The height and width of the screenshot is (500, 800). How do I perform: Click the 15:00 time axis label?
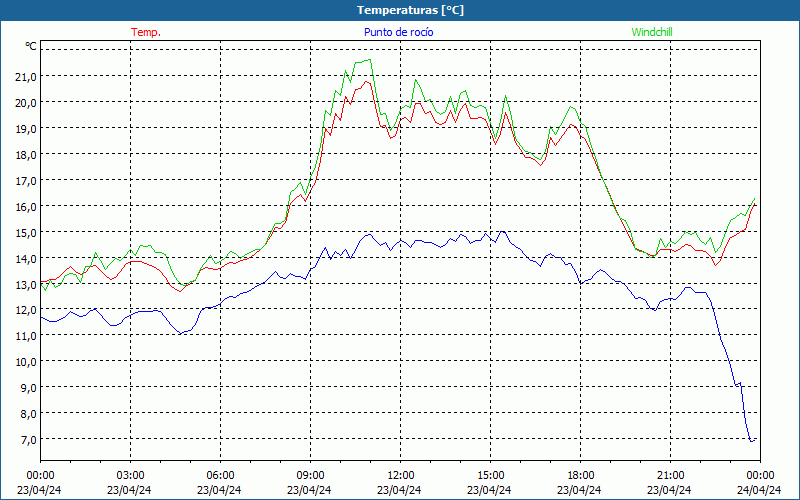click(x=490, y=475)
